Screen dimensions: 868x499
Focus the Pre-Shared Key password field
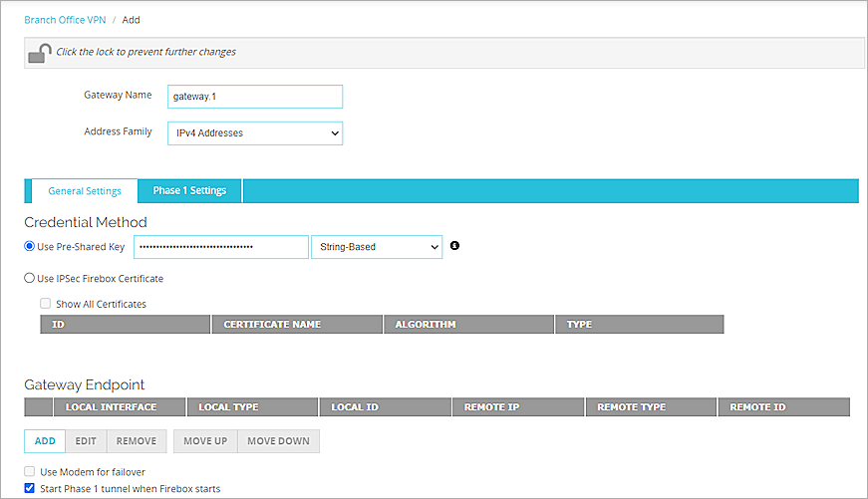pyautogui.click(x=220, y=246)
